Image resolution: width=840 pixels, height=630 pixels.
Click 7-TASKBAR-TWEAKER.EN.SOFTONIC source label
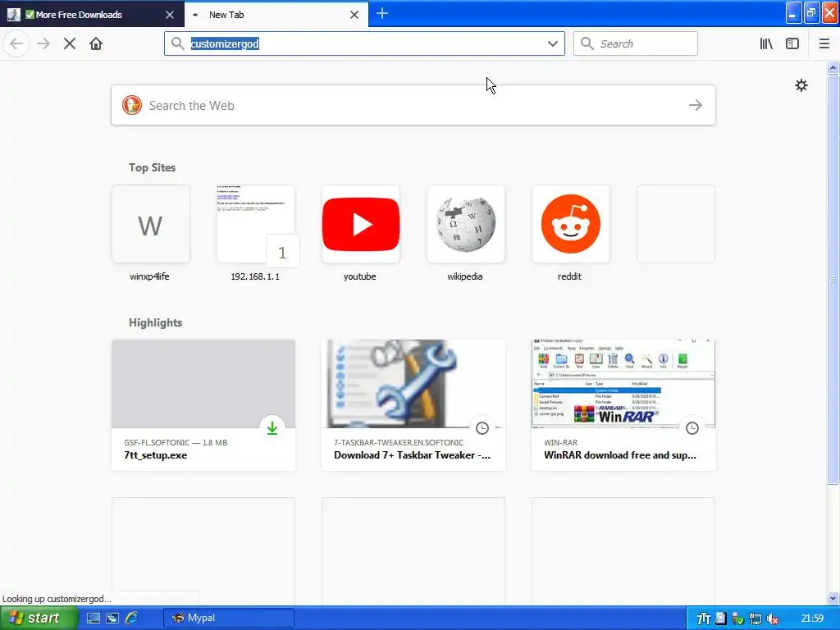click(399, 442)
